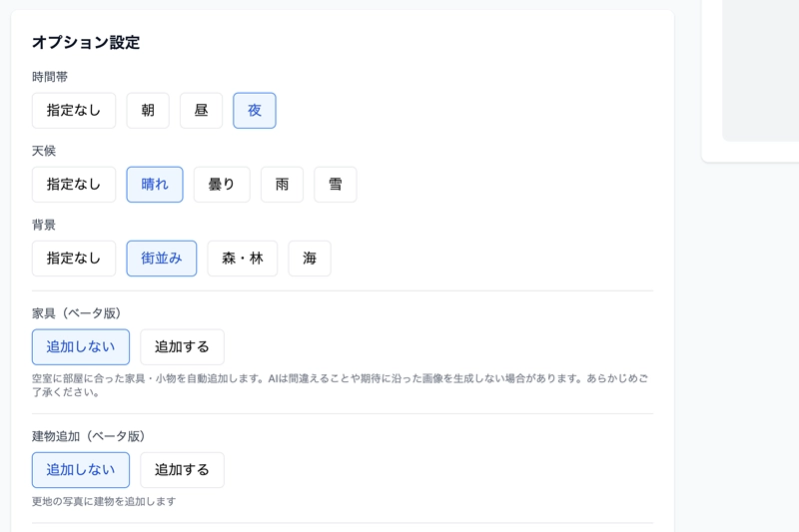Select 指定なし for 時間帯
799x532 pixels.
74,111
